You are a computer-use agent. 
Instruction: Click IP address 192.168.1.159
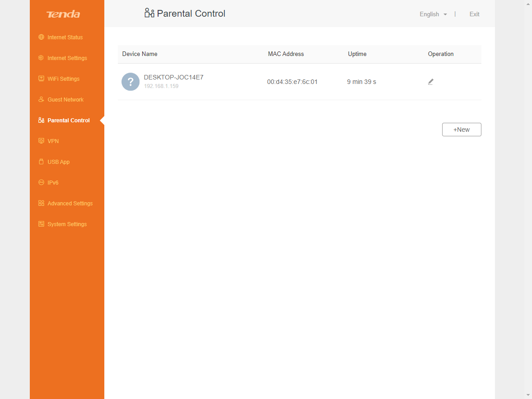click(161, 86)
